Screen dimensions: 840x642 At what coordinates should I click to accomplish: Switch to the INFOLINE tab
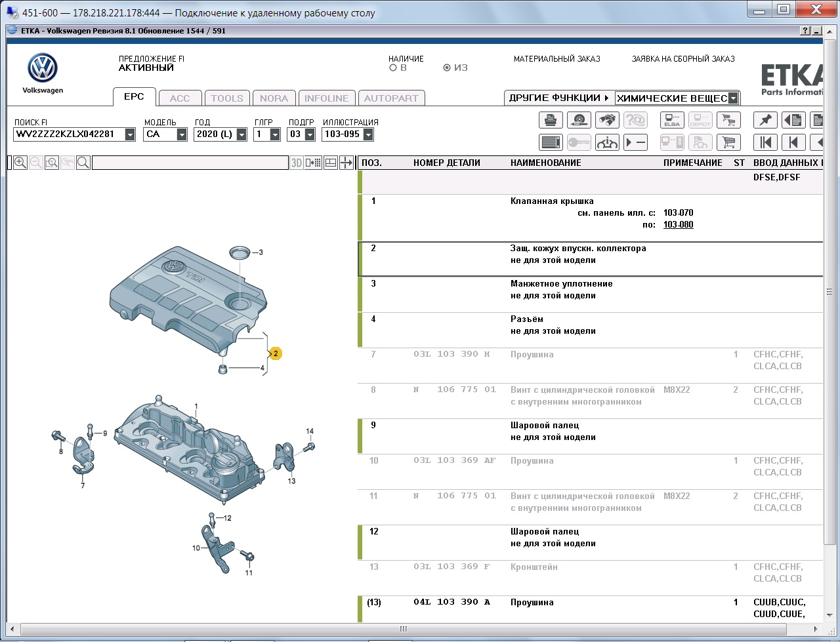327,98
